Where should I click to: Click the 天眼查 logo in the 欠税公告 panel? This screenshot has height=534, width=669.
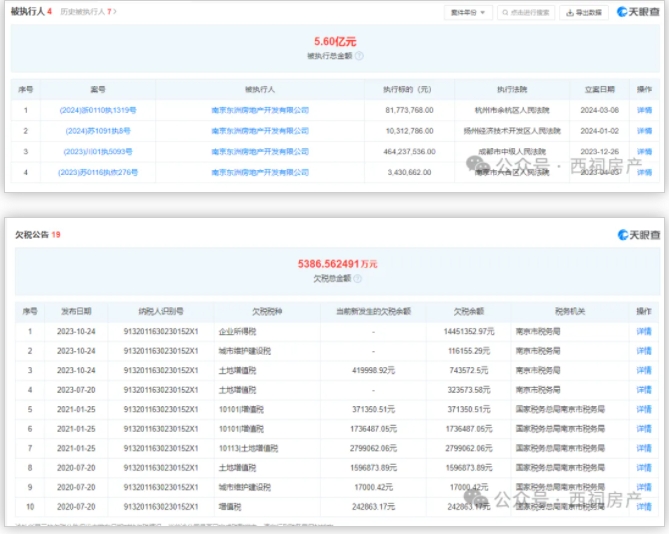pyautogui.click(x=639, y=235)
